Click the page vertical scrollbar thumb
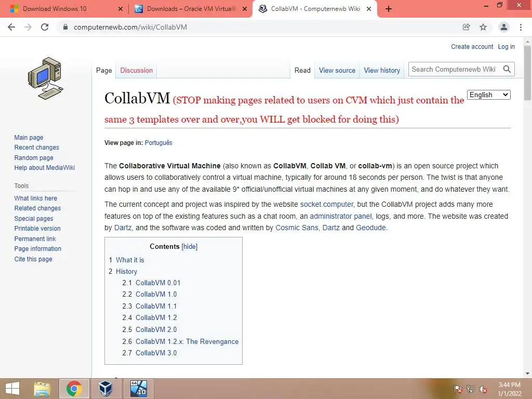This screenshot has height=399, width=532. point(527,73)
